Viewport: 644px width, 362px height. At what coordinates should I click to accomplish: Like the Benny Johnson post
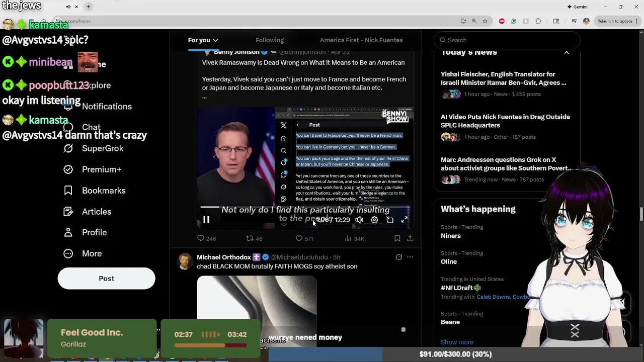(304, 239)
